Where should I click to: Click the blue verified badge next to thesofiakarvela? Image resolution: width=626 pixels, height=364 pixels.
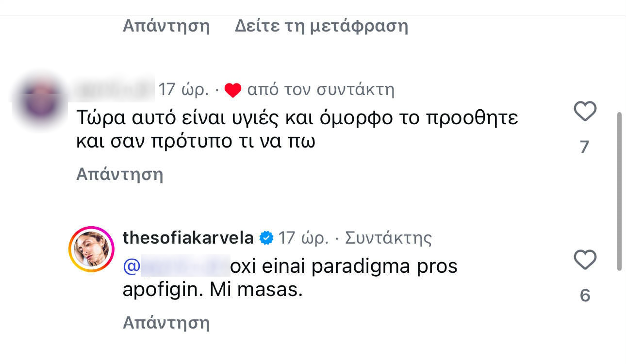(266, 238)
